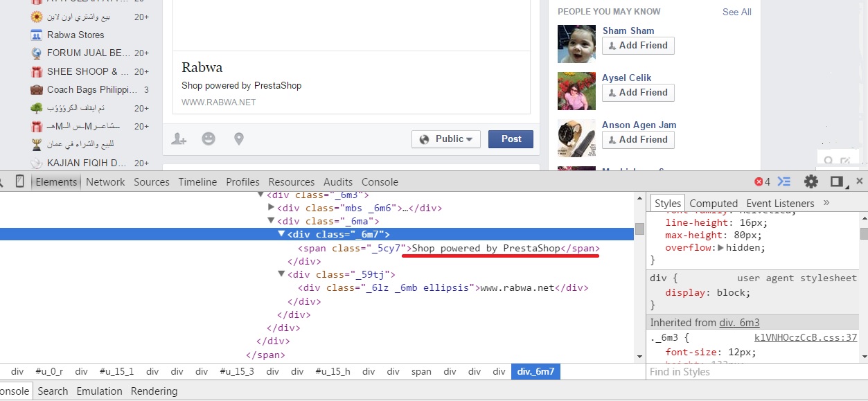Open Rabwa Stores group in sidebar

point(76,35)
